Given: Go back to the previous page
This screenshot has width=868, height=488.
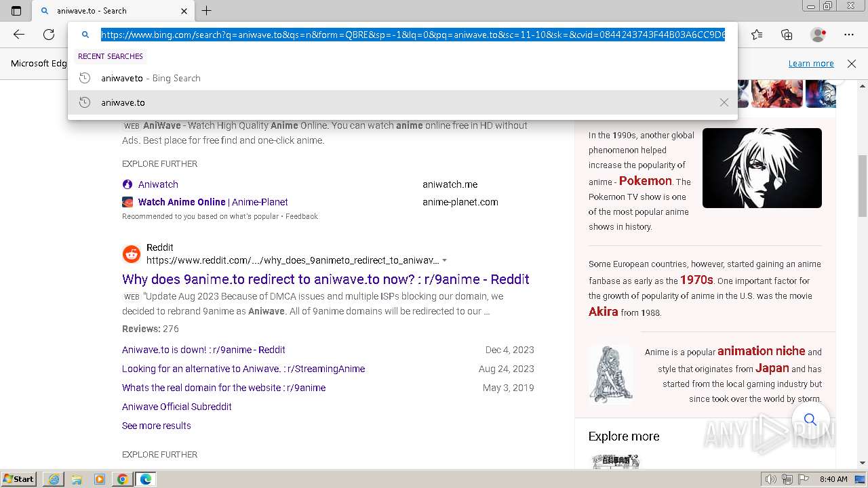Looking at the screenshot, I should (19, 35).
